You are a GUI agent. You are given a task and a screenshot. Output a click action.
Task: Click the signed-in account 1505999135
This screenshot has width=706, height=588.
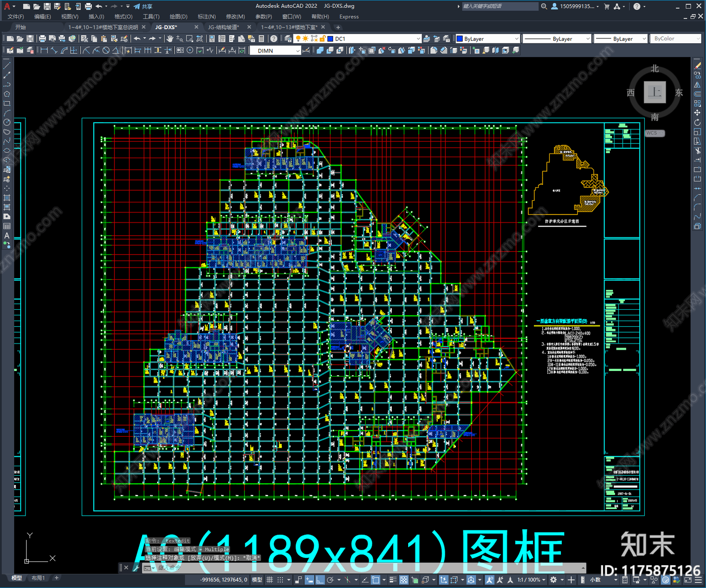tap(575, 6)
